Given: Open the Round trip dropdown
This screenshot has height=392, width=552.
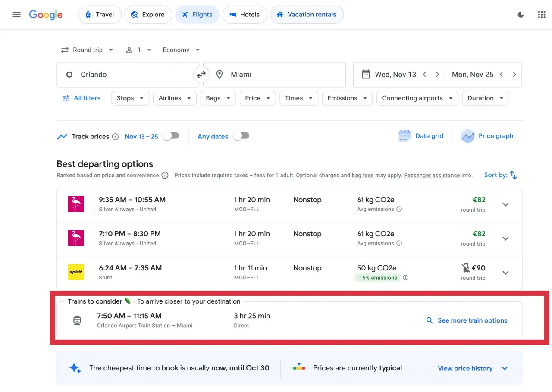Looking at the screenshot, I should click(x=87, y=50).
